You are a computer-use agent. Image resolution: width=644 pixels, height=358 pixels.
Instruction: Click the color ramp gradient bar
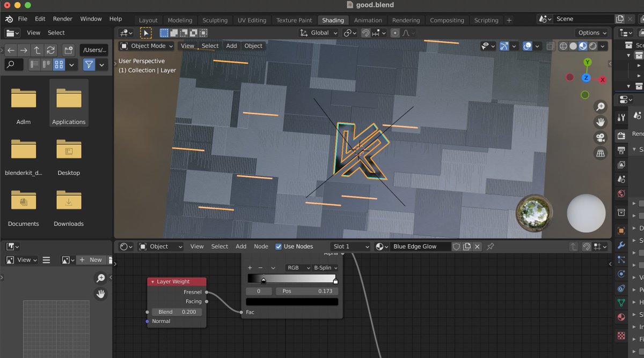click(x=292, y=279)
